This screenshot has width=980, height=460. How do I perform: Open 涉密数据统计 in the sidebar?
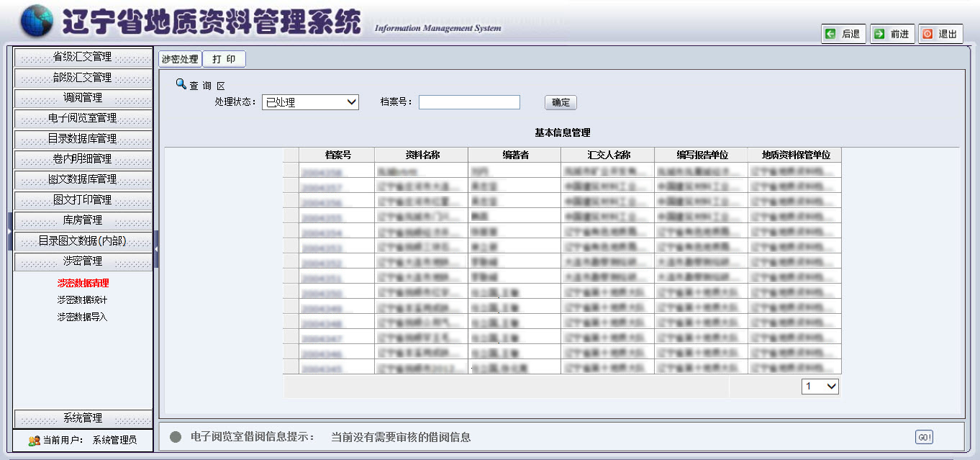point(83,299)
